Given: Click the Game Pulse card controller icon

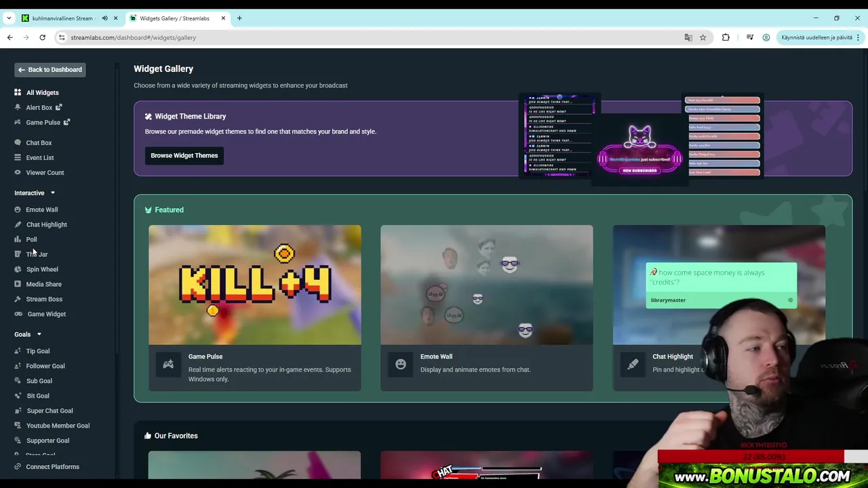Looking at the screenshot, I should click(x=168, y=364).
